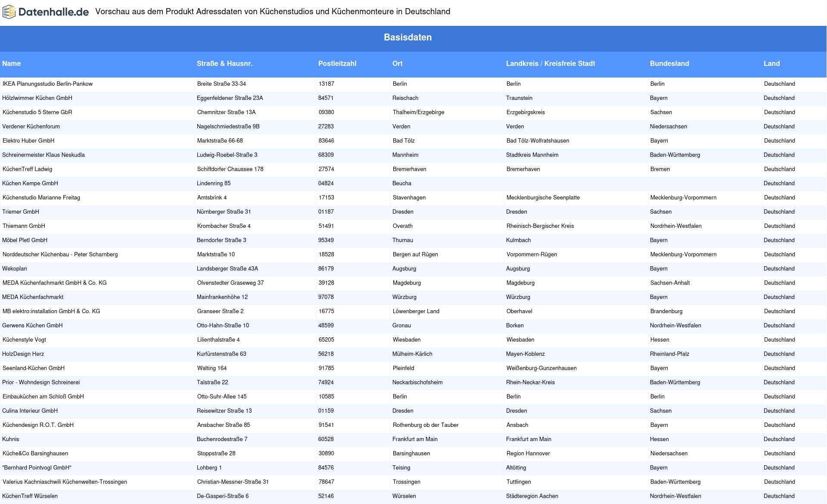Click KüchenTreff Ladwig name cell
The image size is (827, 504).
click(x=27, y=169)
